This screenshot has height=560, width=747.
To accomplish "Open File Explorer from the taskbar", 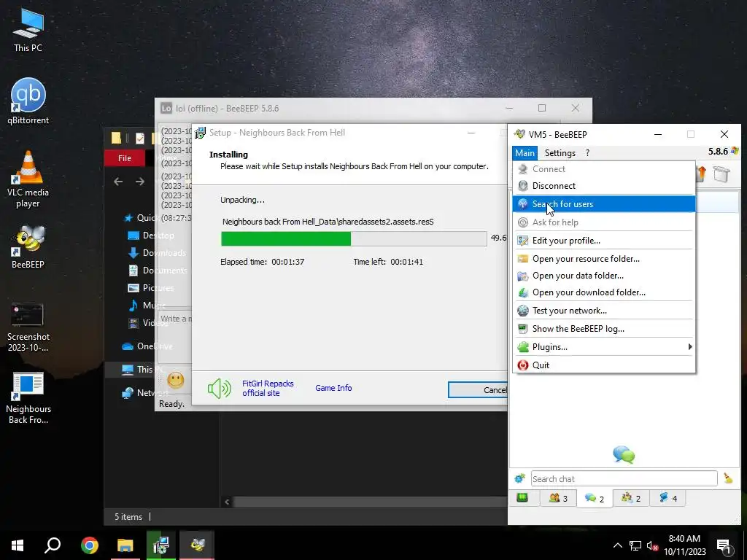I will (125, 545).
